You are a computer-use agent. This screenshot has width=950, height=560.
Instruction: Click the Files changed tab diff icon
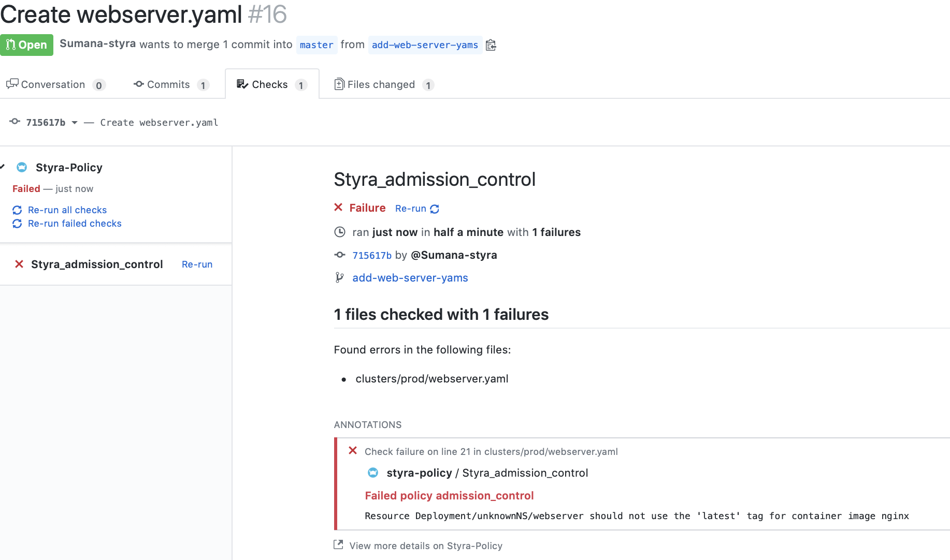(339, 84)
